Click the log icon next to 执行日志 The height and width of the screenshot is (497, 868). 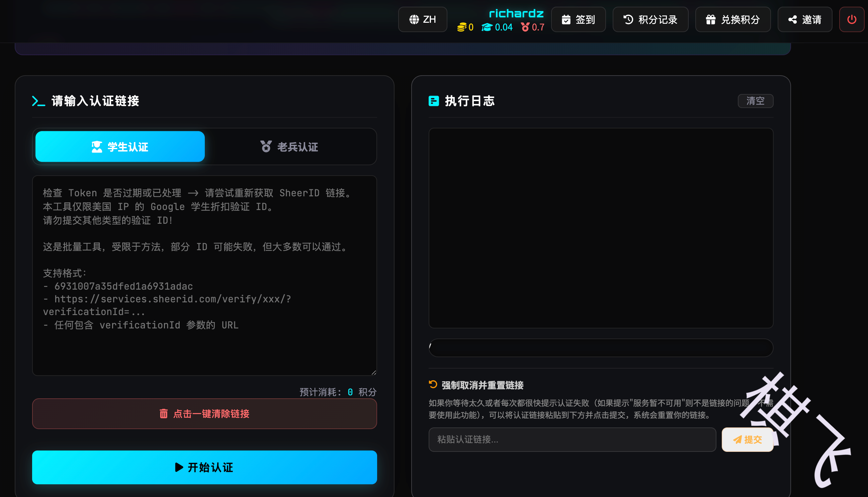tap(433, 101)
